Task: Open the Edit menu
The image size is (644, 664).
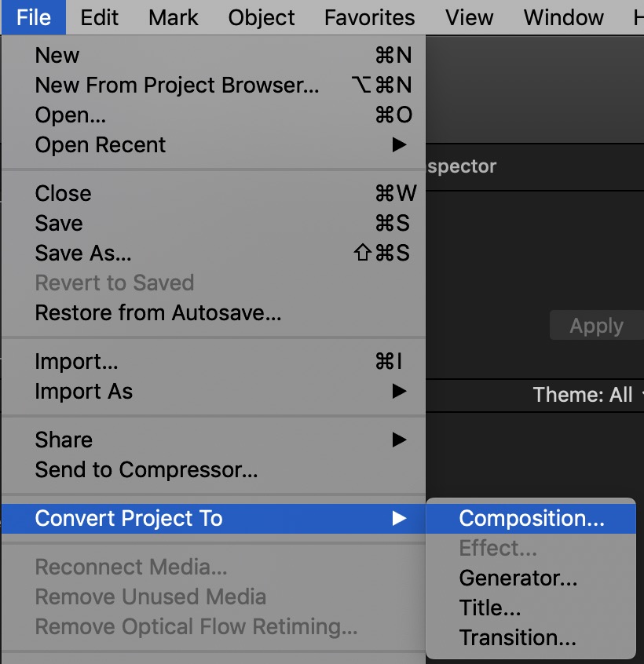Action: 99,17
